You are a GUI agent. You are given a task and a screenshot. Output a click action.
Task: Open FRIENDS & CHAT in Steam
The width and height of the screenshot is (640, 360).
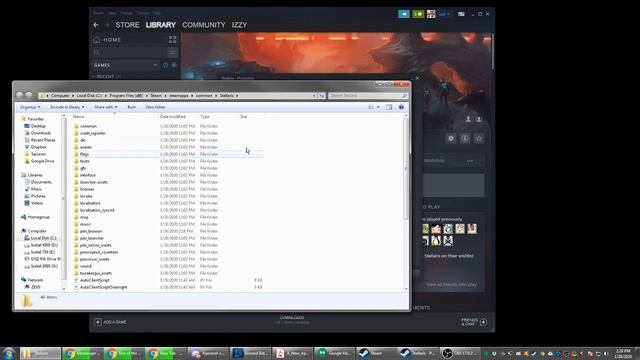coord(474,322)
